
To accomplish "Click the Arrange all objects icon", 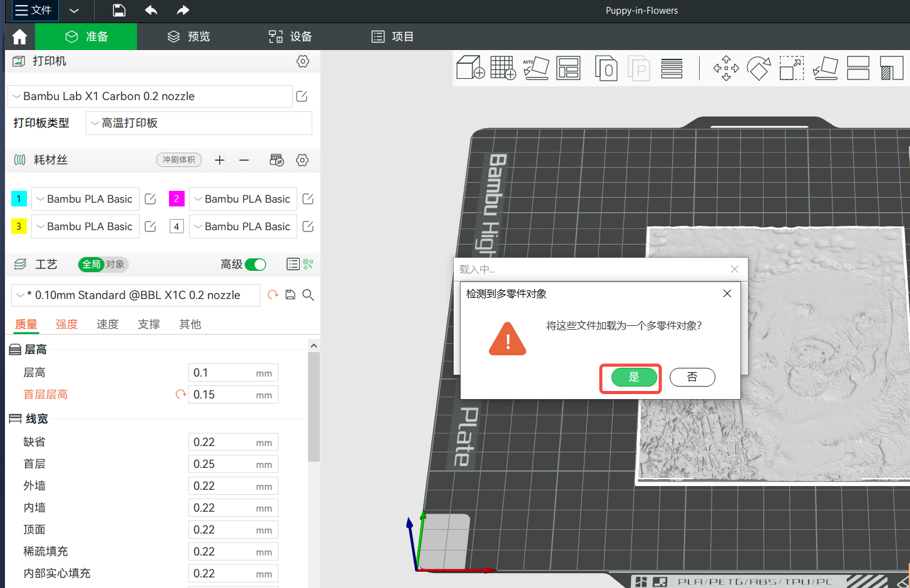I will [x=569, y=68].
